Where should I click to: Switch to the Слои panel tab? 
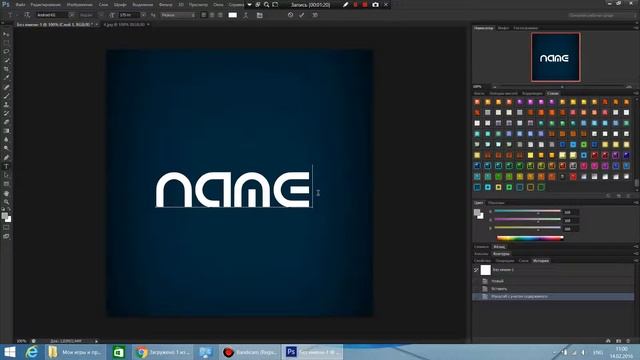pos(523,260)
